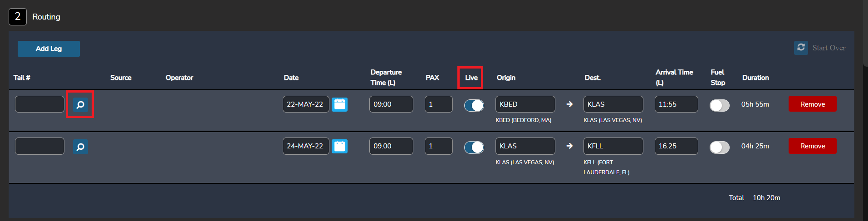Click the tail search icon in second leg

click(80, 147)
